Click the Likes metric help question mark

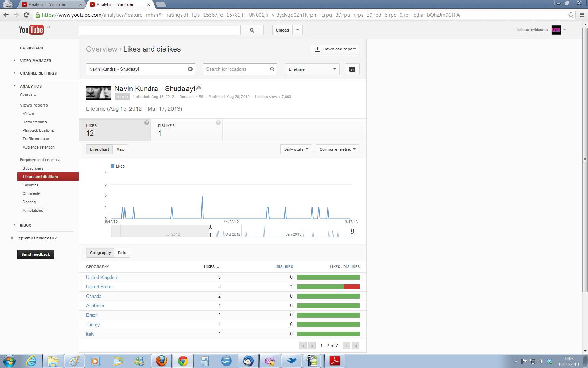147,123
